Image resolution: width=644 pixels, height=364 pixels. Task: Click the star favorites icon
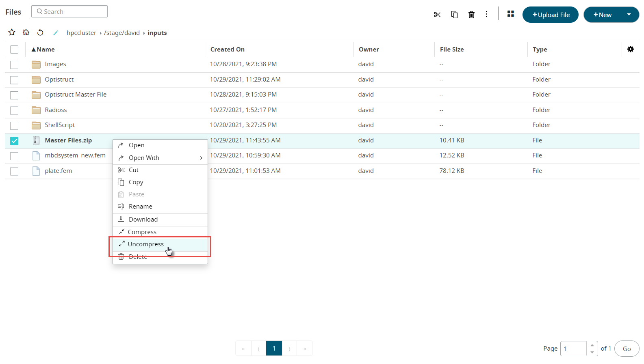pos(12,32)
